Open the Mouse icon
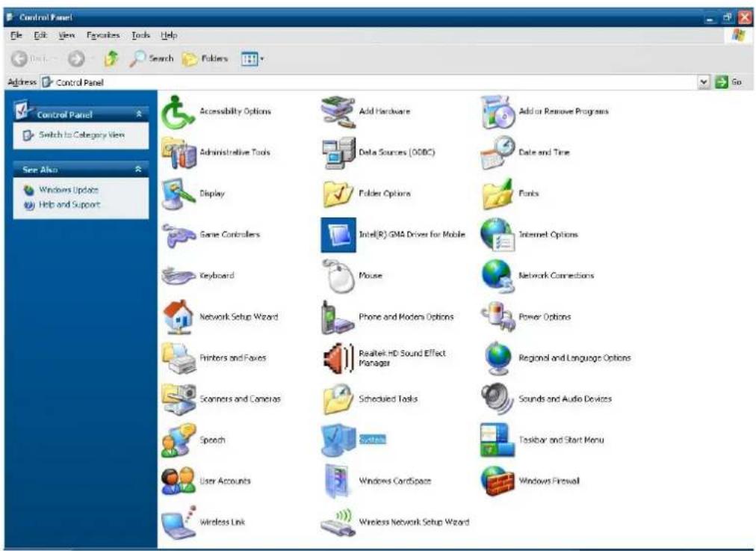Viewport: 756px width, 551px height. [338, 276]
